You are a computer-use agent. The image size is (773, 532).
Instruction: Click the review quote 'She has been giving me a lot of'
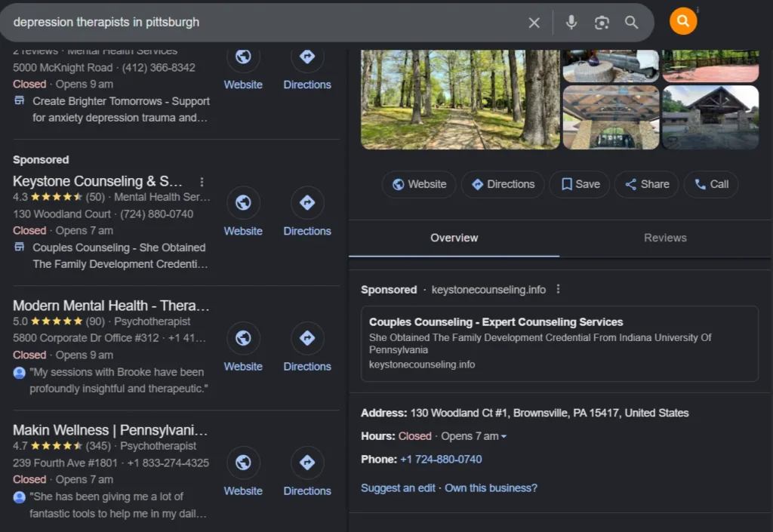coord(106,497)
